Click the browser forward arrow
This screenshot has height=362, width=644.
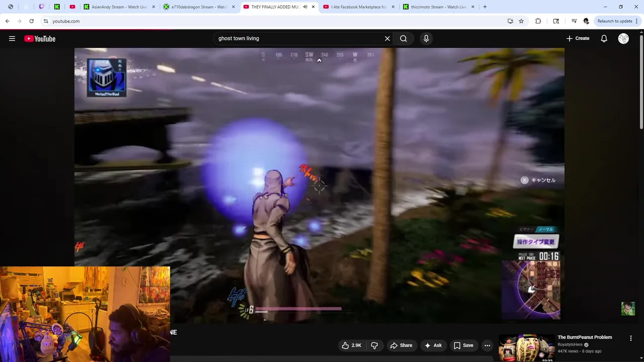point(19,21)
